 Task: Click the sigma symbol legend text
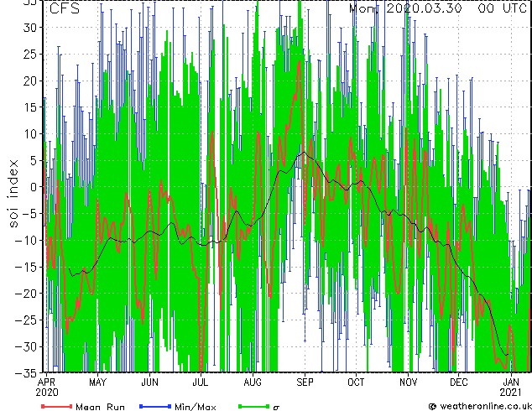tap(276, 408)
